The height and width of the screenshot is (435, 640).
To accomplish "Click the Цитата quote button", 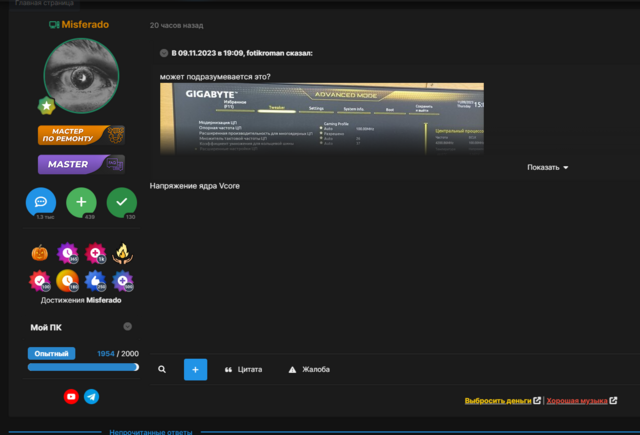I will [243, 369].
